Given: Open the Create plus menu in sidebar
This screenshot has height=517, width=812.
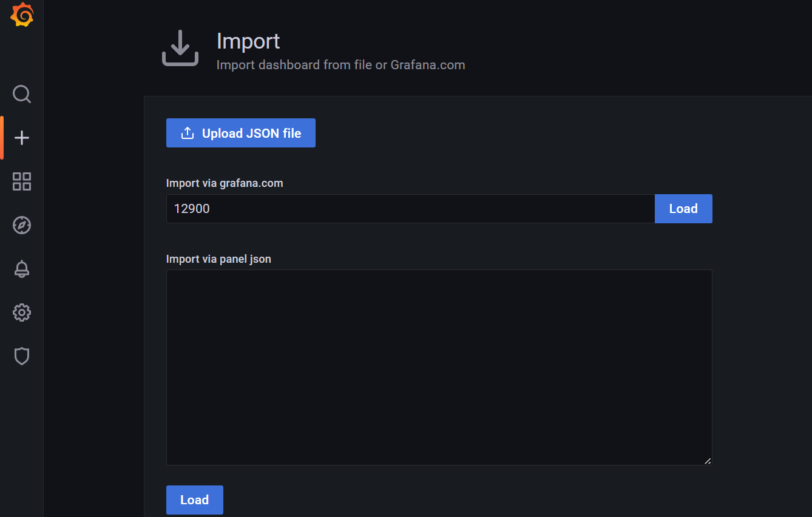Looking at the screenshot, I should click(22, 138).
